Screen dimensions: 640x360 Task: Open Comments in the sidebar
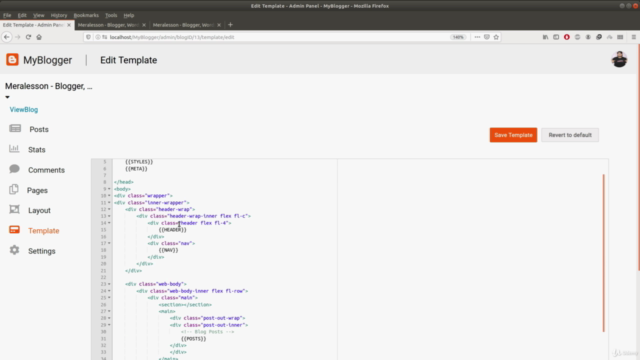[x=46, y=170]
